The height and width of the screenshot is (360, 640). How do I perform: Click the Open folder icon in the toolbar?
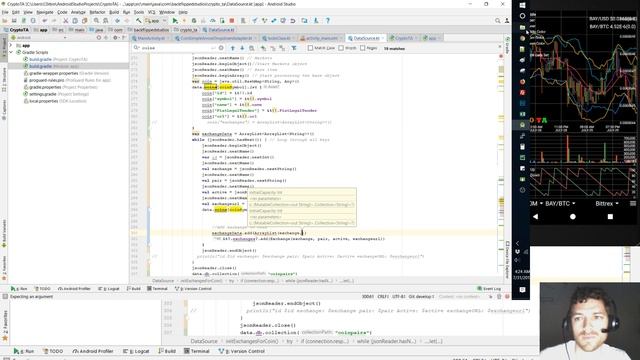(x=5, y=20)
